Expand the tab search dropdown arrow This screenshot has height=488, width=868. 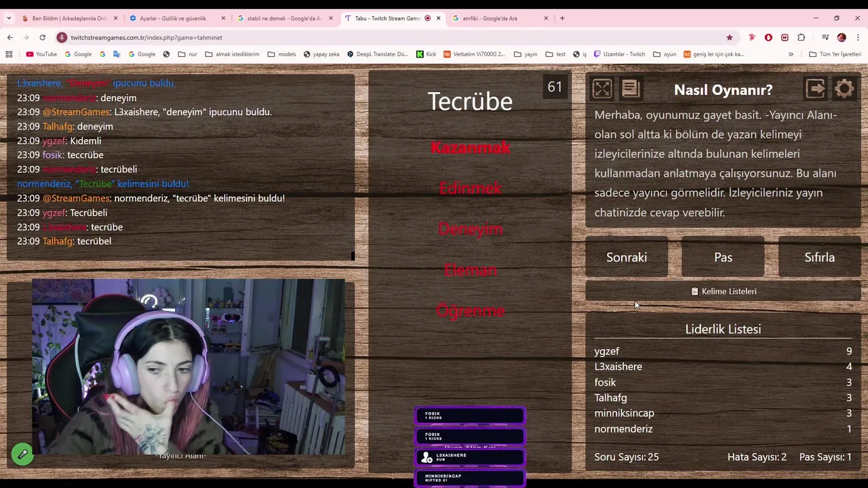point(9,18)
